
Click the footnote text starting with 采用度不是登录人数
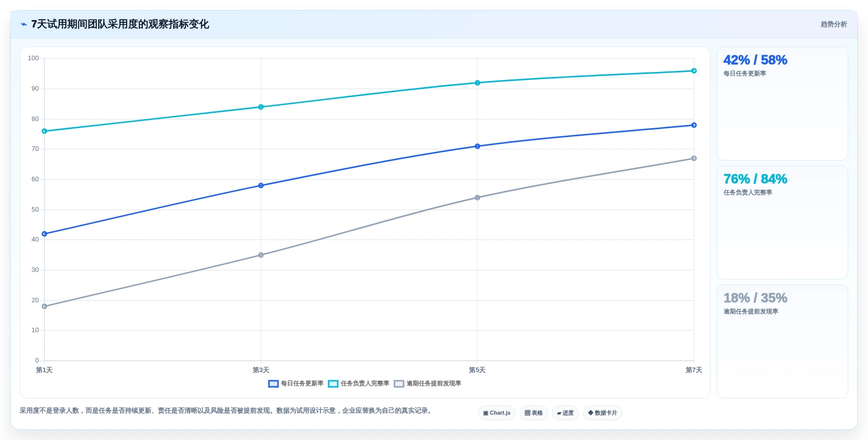click(x=227, y=411)
